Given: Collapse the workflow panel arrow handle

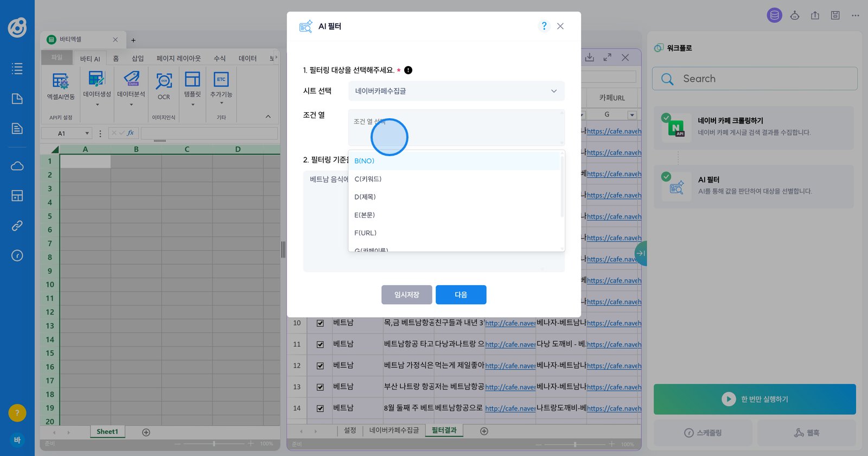Looking at the screenshot, I should click(x=641, y=253).
